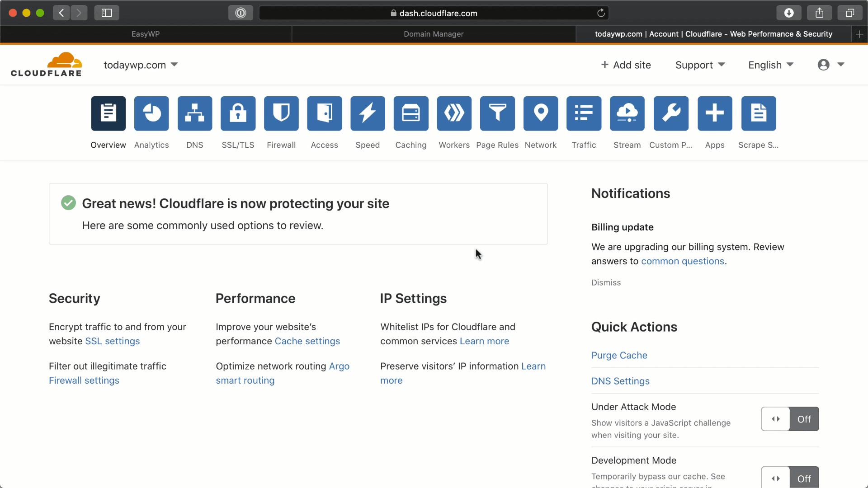Viewport: 868px width, 488px height.
Task: Click the DNS Settings quick action
Action: 620,381
